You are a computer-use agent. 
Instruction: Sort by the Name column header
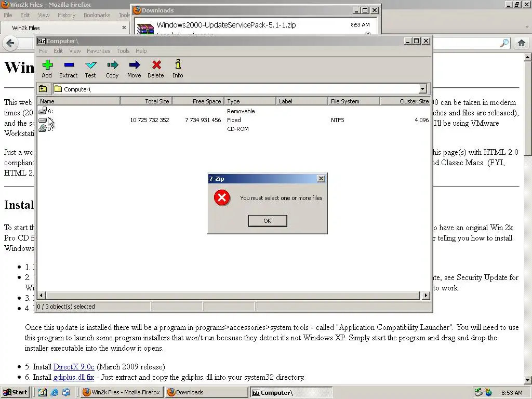[x=79, y=101]
